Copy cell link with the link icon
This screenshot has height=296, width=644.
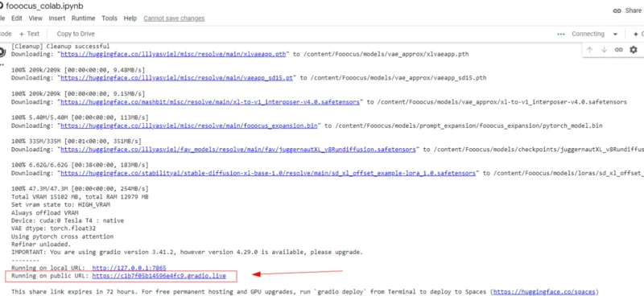618,50
